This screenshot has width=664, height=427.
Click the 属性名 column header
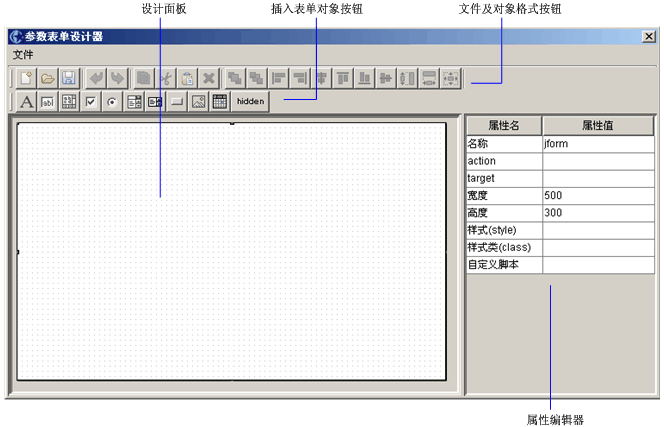click(504, 125)
